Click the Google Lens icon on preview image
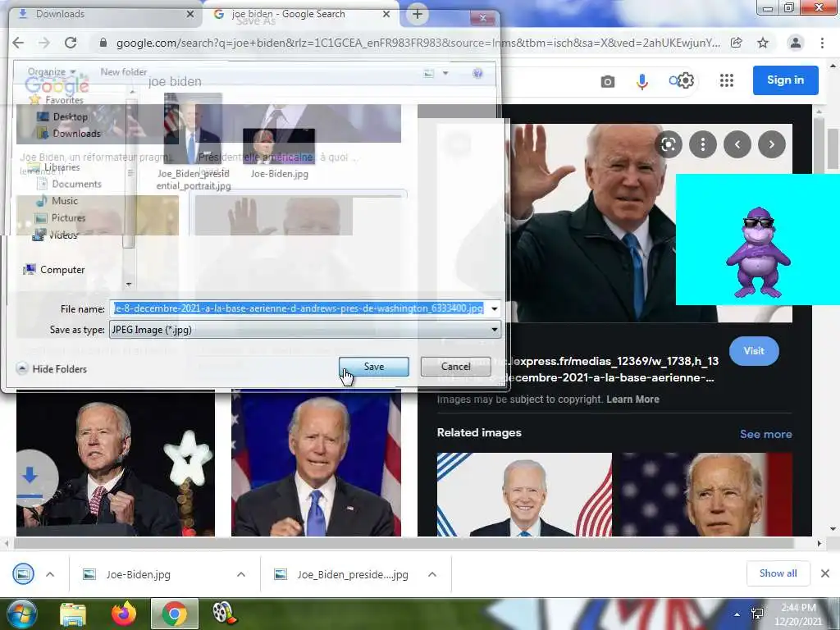Viewport: 840px width, 630px height. tap(669, 144)
